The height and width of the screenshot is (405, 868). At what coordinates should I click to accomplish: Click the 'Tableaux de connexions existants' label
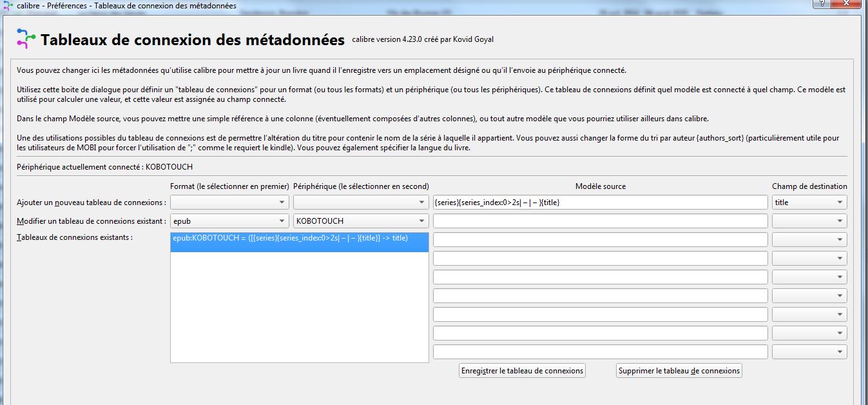[x=75, y=237]
